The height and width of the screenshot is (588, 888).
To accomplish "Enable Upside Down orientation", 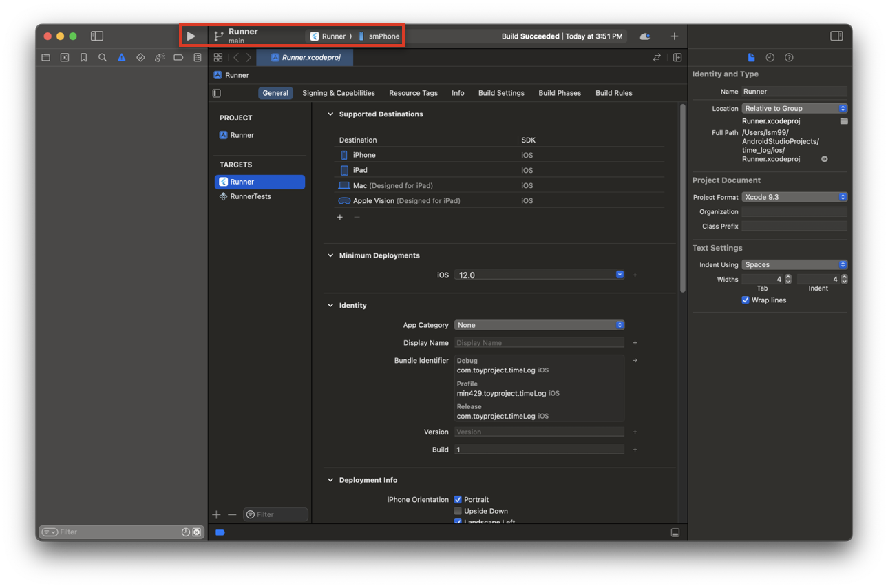I will pyautogui.click(x=458, y=512).
